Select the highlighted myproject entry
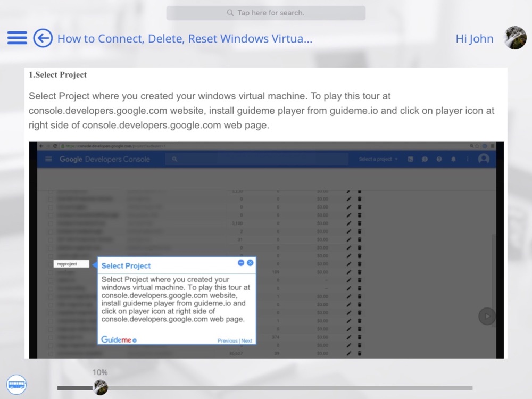Image resolution: width=532 pixels, height=399 pixels. (x=71, y=264)
